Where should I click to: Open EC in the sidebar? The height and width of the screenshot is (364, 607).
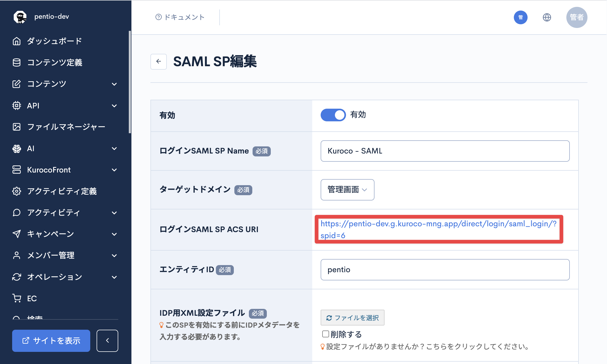point(32,298)
